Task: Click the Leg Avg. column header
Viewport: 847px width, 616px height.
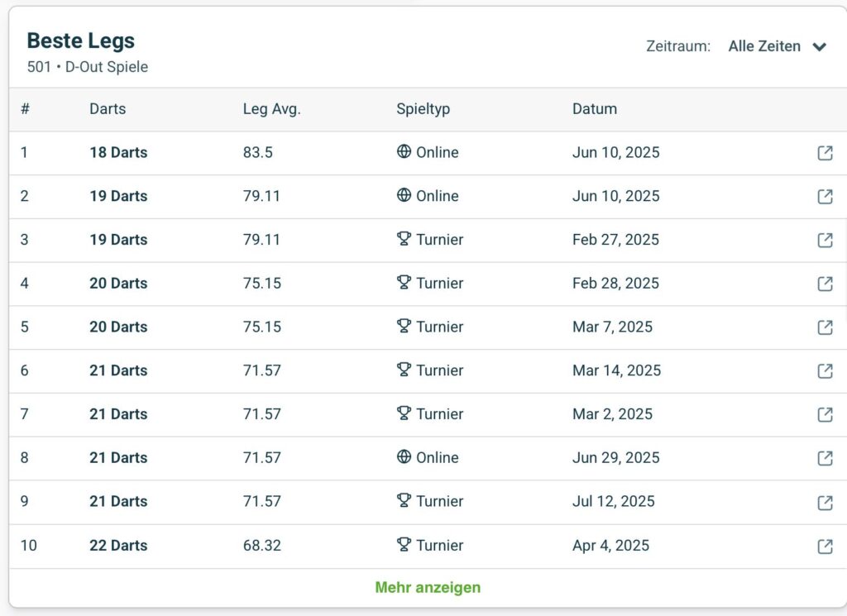Action: [x=271, y=109]
